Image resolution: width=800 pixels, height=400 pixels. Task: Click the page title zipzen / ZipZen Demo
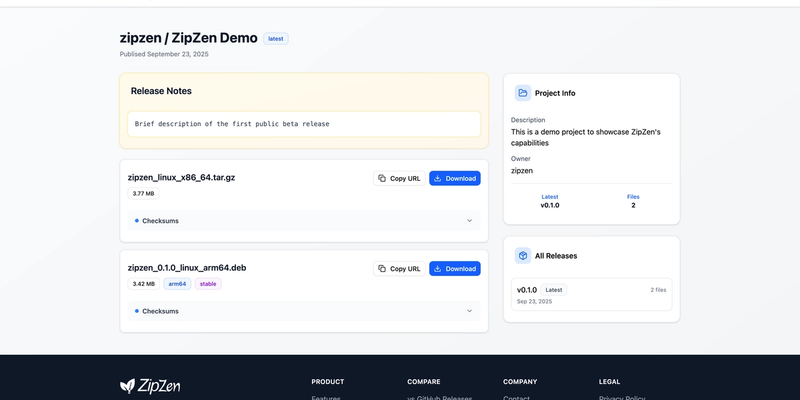click(x=189, y=38)
